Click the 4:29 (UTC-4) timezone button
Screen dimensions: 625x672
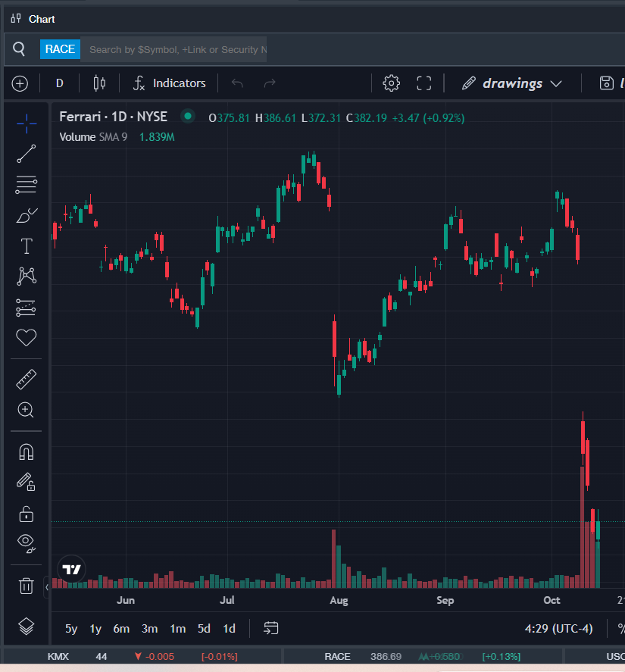pos(558,629)
